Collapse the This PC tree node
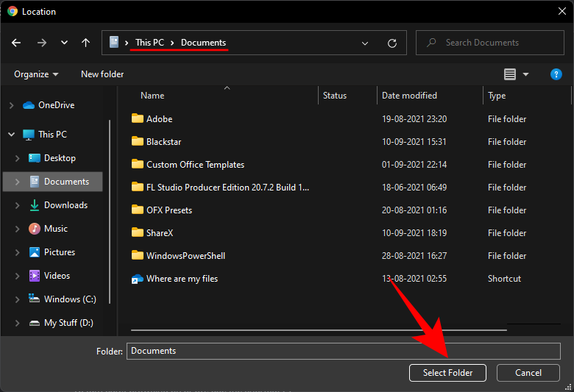 (11, 135)
